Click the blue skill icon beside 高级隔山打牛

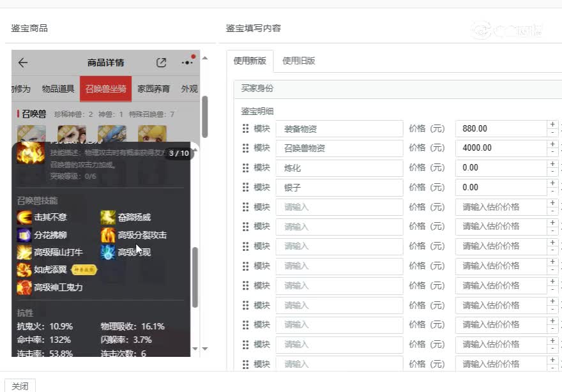coord(108,252)
